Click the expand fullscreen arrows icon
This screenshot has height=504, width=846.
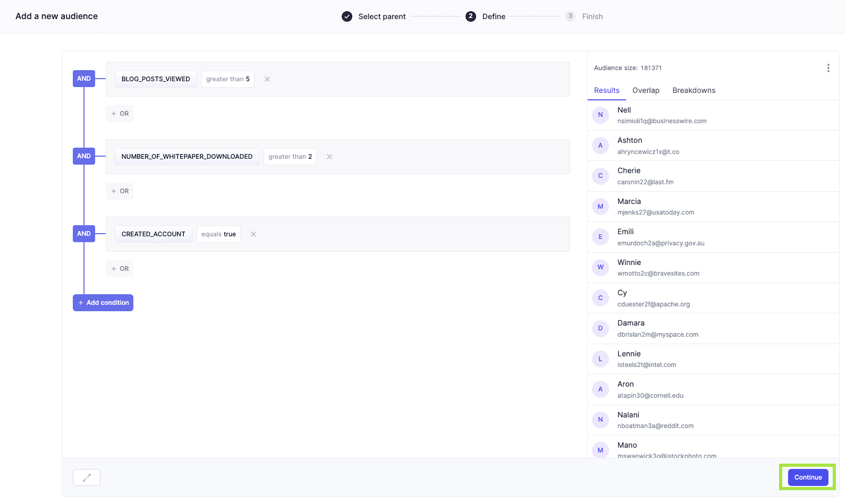click(87, 477)
